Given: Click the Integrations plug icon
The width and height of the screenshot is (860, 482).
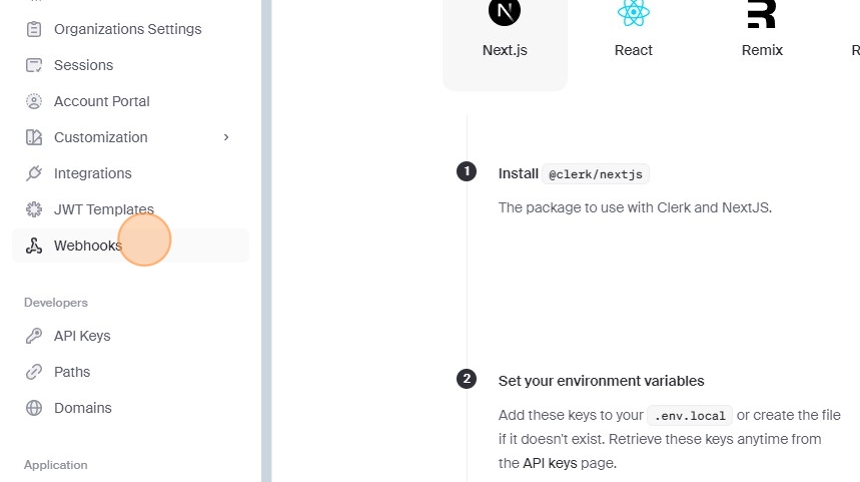Looking at the screenshot, I should (34, 173).
